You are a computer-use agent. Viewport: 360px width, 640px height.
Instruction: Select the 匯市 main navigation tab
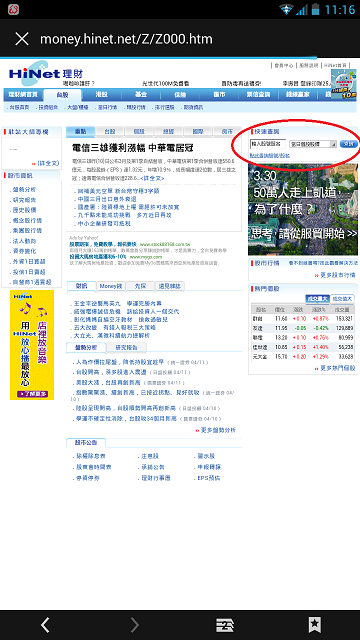(219, 94)
